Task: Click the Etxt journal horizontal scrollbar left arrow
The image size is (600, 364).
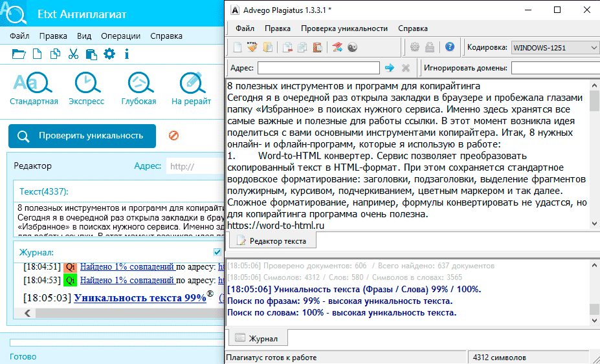Action: click(x=28, y=313)
